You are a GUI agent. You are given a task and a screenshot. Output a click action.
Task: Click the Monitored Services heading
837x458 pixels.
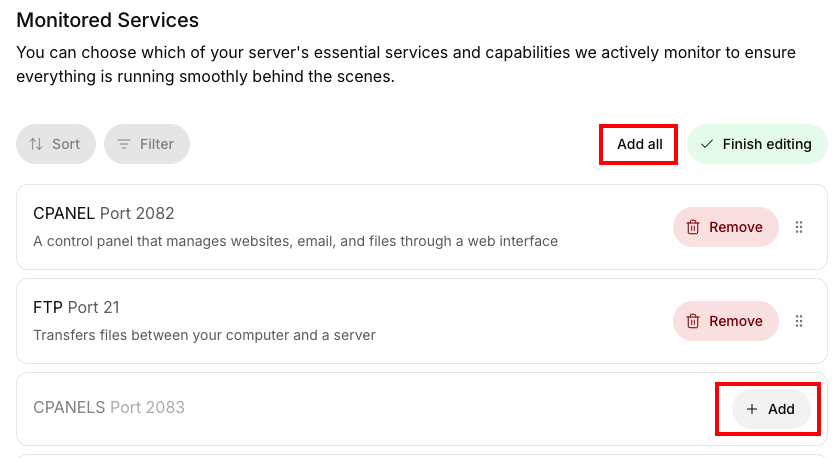108,20
